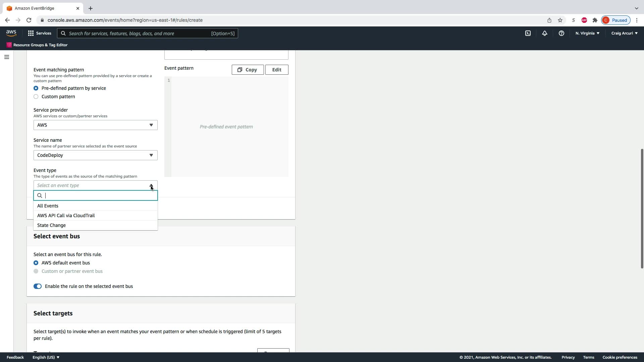Bookmark page with the star icon
This screenshot has width=644, height=362.
(x=560, y=20)
